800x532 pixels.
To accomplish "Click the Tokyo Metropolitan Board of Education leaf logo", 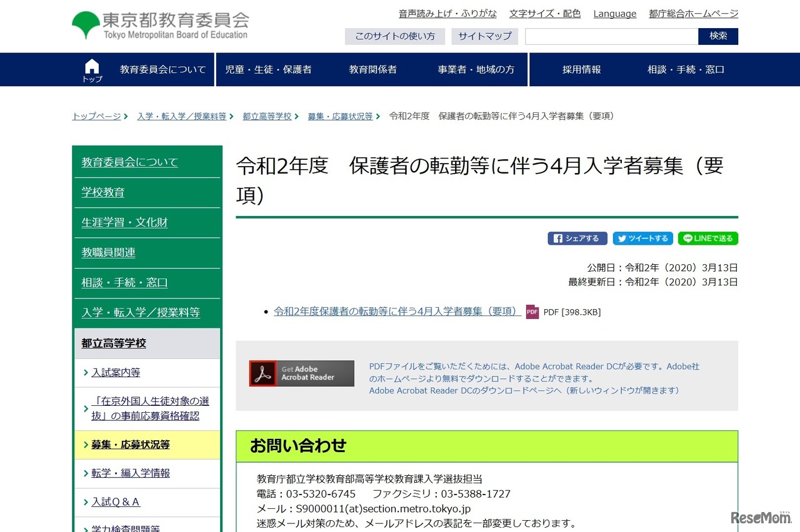I will coord(86,24).
